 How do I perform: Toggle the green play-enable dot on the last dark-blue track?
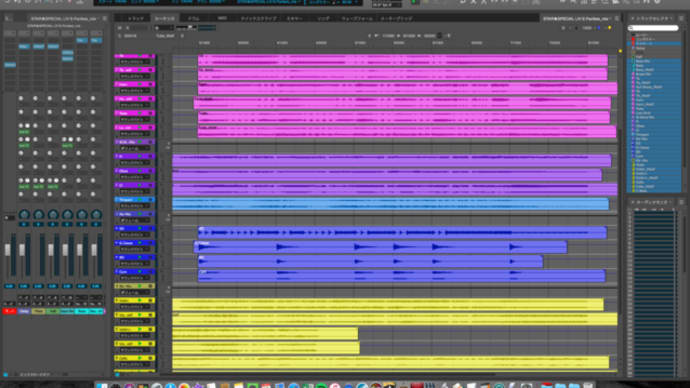pyautogui.click(x=140, y=272)
